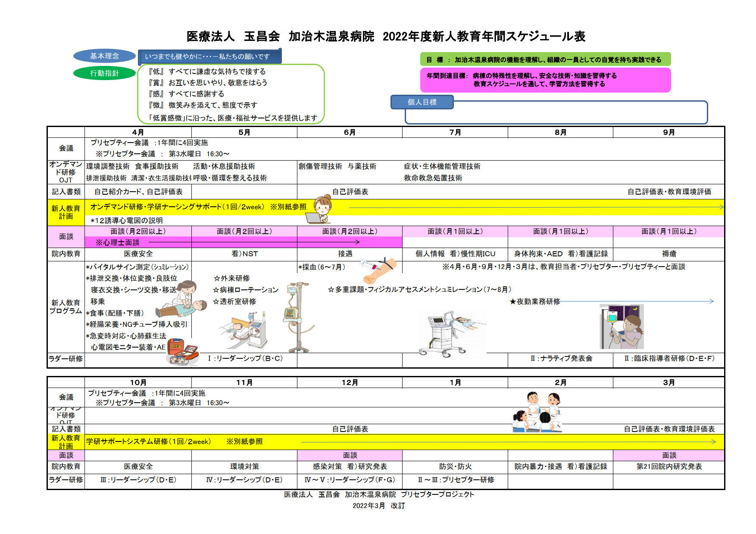Image resolution: width=756 pixels, height=534 pixels.
Task: Click the 12月 column header
Action: coord(350,382)
